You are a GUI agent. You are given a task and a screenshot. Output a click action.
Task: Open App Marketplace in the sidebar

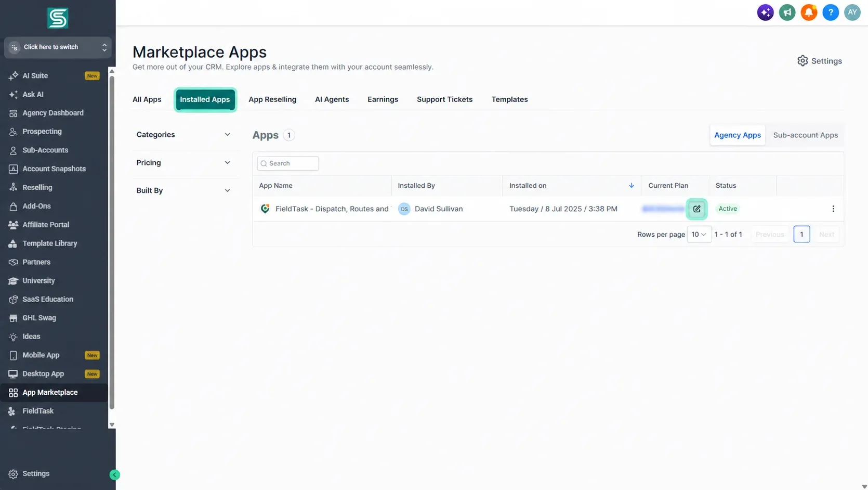pyautogui.click(x=54, y=393)
